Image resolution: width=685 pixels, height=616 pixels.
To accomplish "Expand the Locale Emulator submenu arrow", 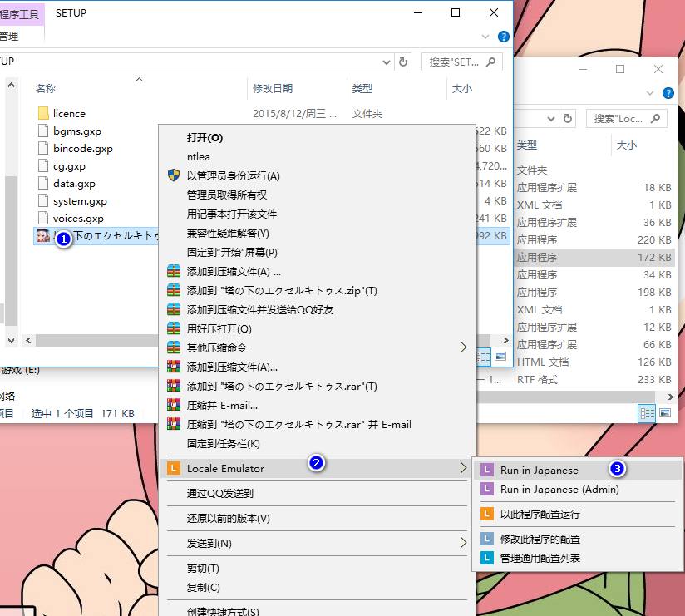I will 463,468.
